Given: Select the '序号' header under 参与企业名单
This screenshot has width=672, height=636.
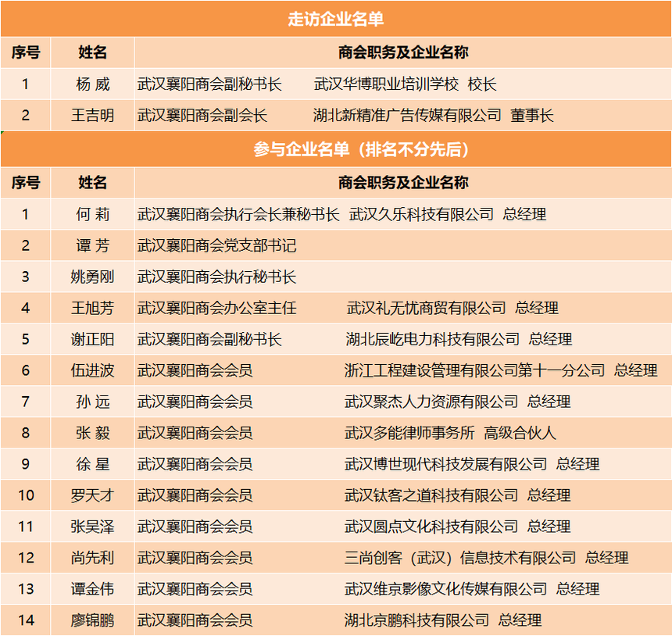Looking at the screenshot, I should (26, 183).
